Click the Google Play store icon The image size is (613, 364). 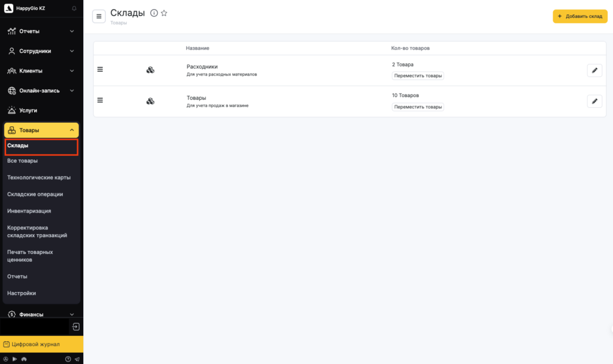point(14,359)
